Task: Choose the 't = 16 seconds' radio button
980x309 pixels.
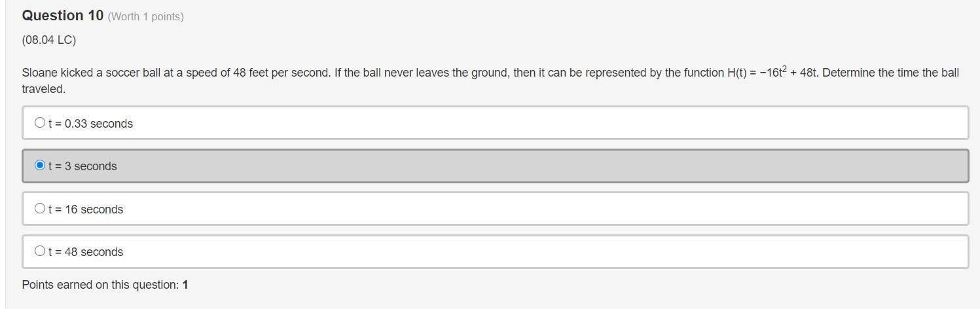Action: pyautogui.click(x=40, y=208)
